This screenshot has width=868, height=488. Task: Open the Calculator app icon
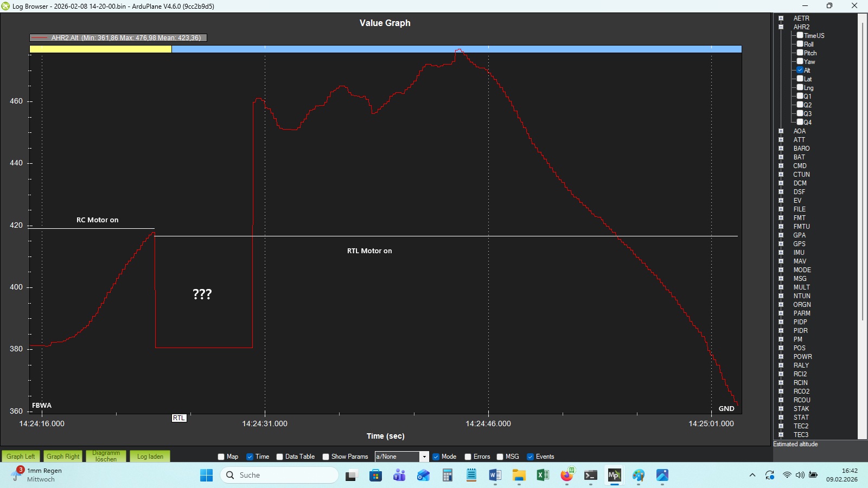(x=447, y=476)
